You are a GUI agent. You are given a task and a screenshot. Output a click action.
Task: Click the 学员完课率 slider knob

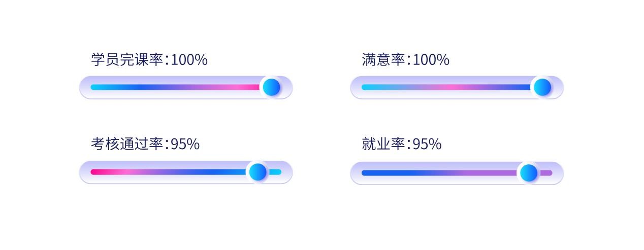pos(271,87)
